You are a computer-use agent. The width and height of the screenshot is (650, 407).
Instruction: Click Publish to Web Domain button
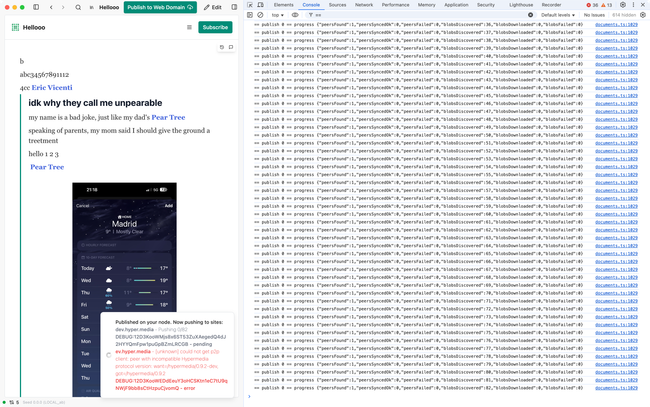[x=153, y=7]
